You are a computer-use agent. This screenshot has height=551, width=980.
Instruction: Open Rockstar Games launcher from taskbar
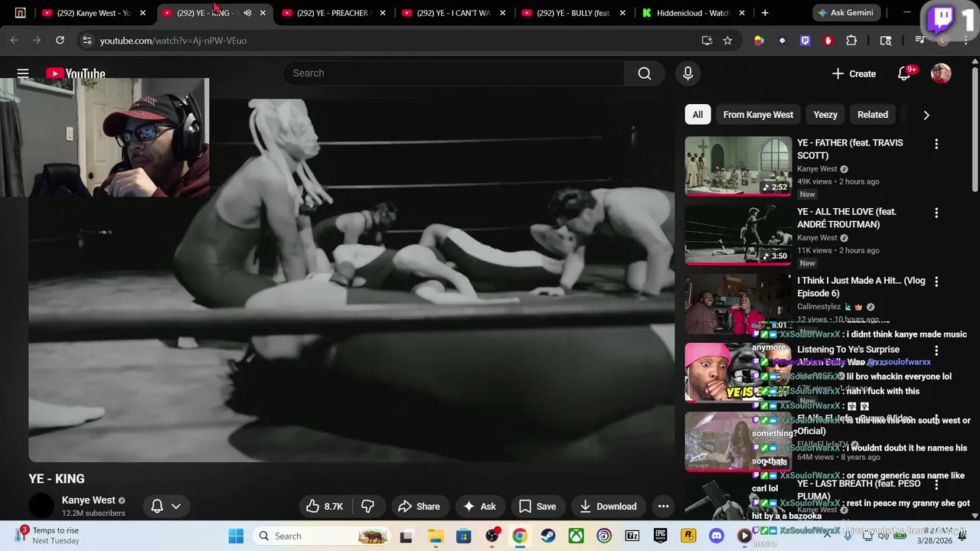pyautogui.click(x=688, y=536)
